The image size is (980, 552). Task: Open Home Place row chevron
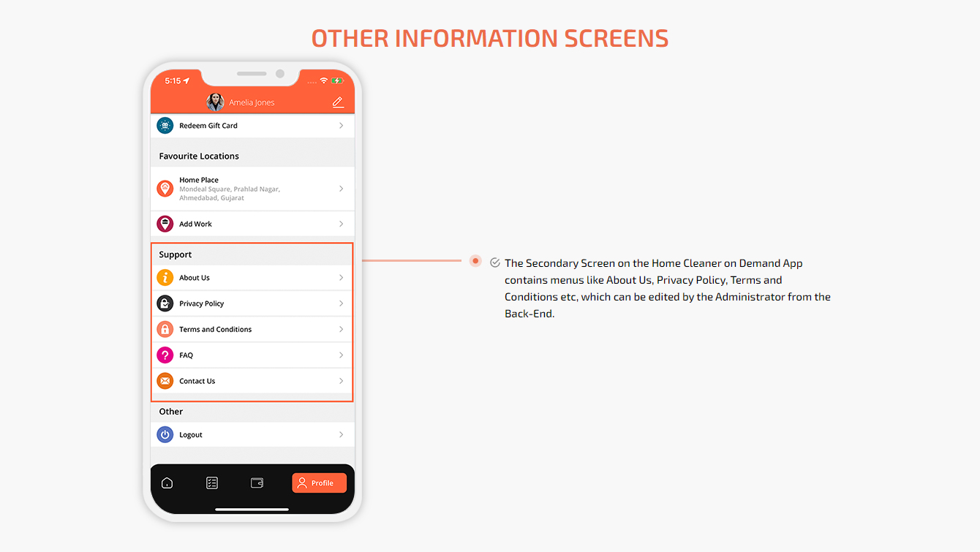coord(341,189)
